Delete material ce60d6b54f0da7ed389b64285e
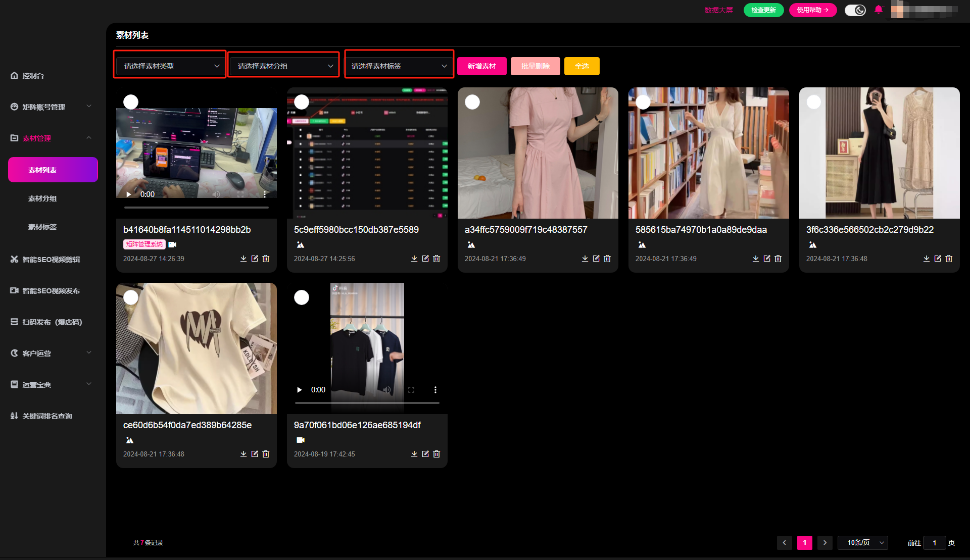This screenshot has height=560, width=970. [266, 454]
